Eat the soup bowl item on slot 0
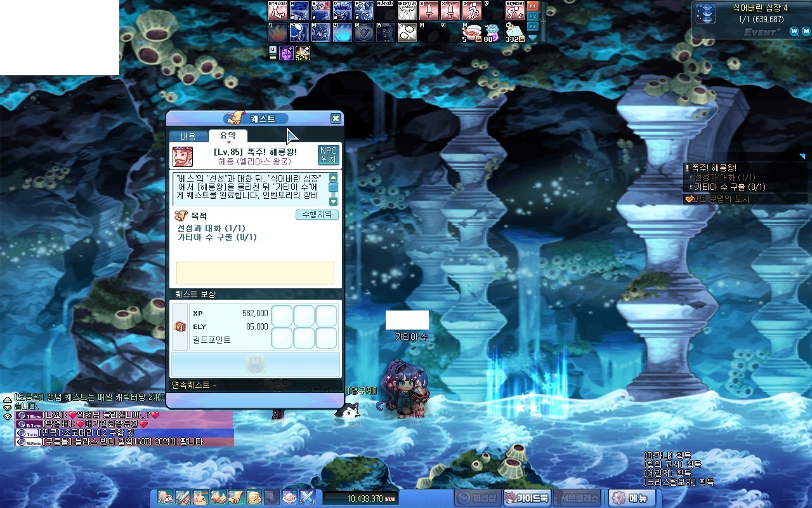 coord(472,32)
